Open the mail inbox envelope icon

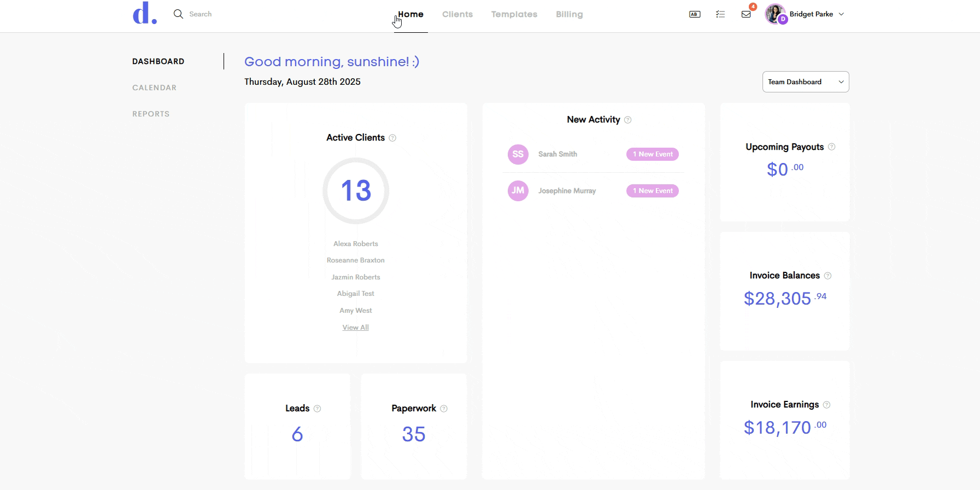point(746,14)
